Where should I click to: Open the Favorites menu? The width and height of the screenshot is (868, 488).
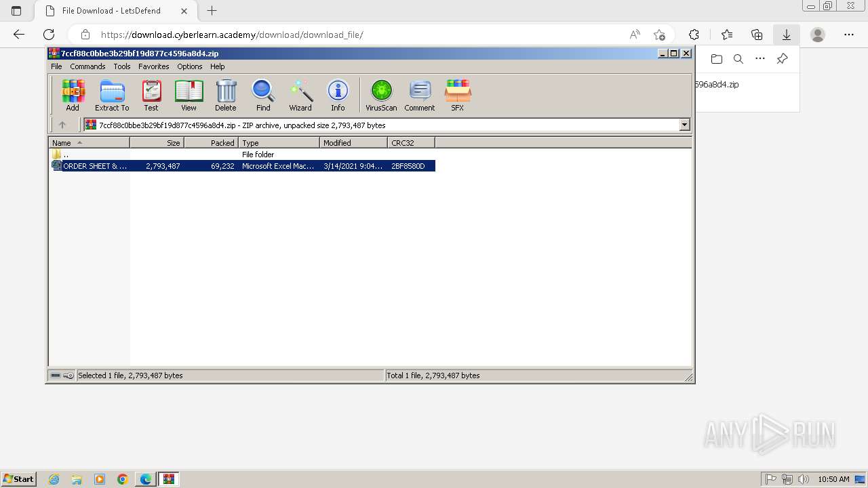pyautogui.click(x=154, y=66)
